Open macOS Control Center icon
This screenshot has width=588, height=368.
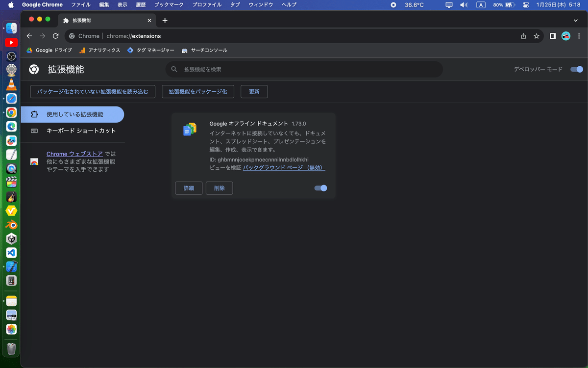click(526, 4)
